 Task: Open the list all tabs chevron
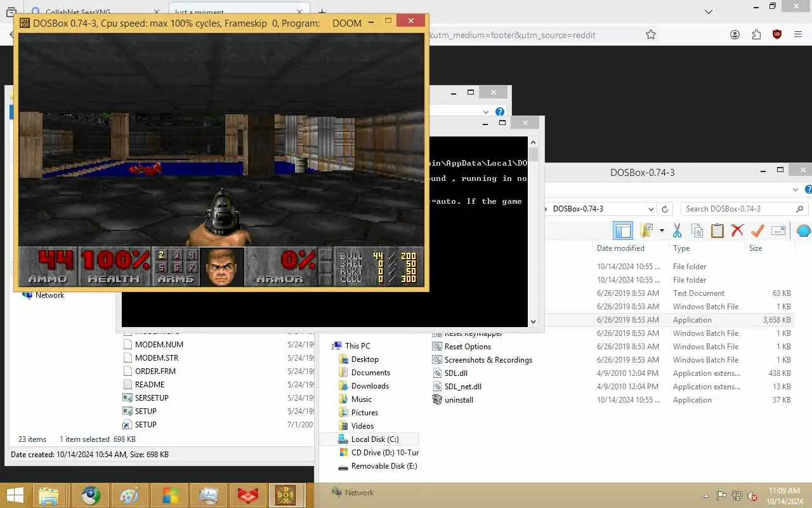coord(709,11)
